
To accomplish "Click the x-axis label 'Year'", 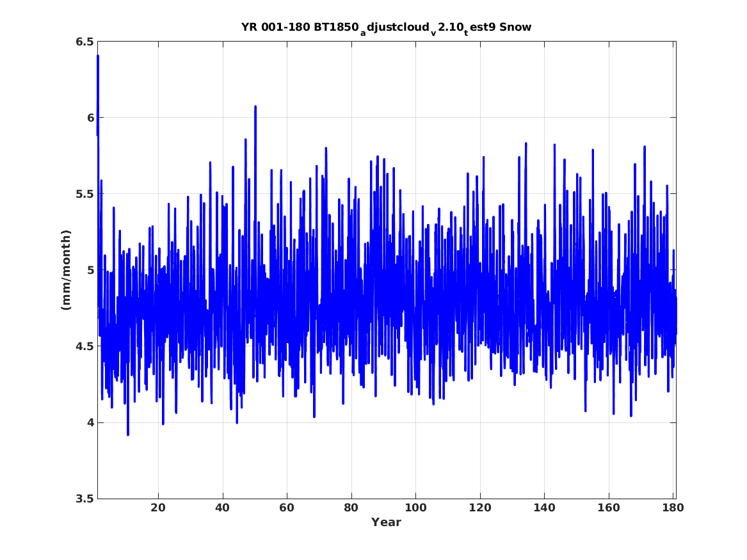I will (387, 522).
